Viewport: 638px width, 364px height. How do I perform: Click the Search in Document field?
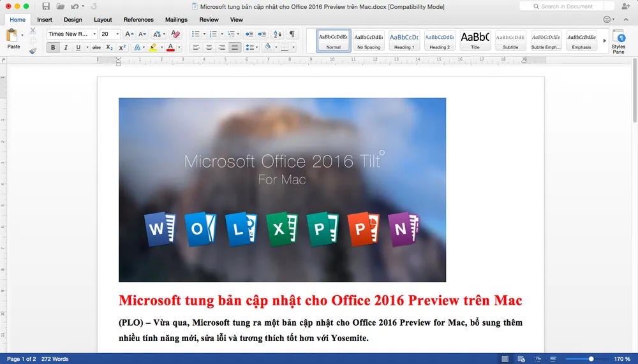click(567, 6)
